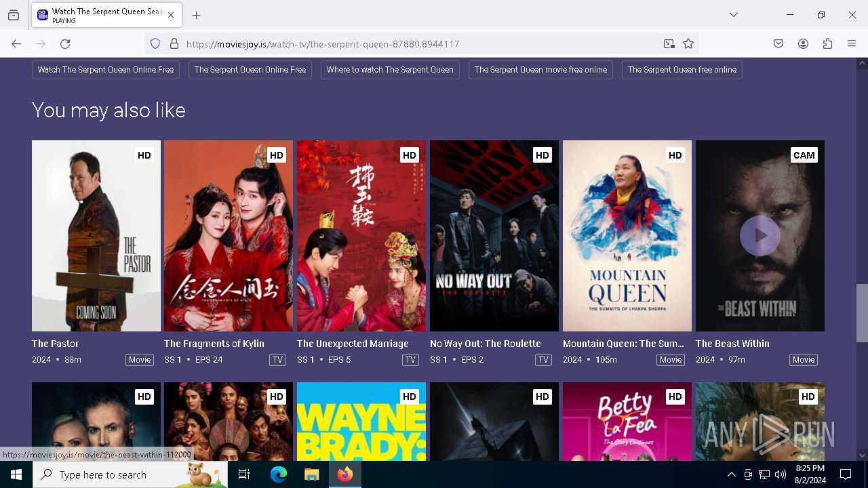Play The Beast Within via play button
The image size is (868, 488).
coord(760,236)
